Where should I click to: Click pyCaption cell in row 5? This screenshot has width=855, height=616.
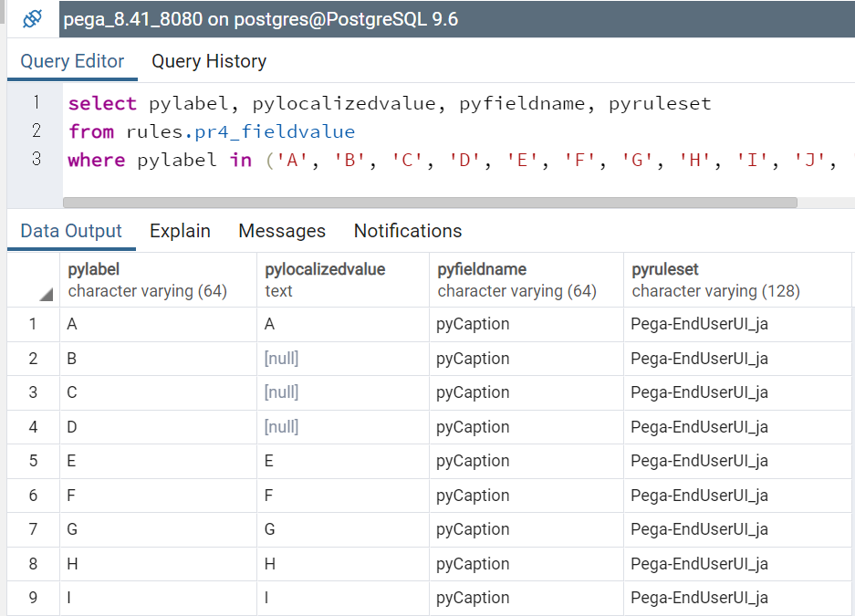(527, 461)
